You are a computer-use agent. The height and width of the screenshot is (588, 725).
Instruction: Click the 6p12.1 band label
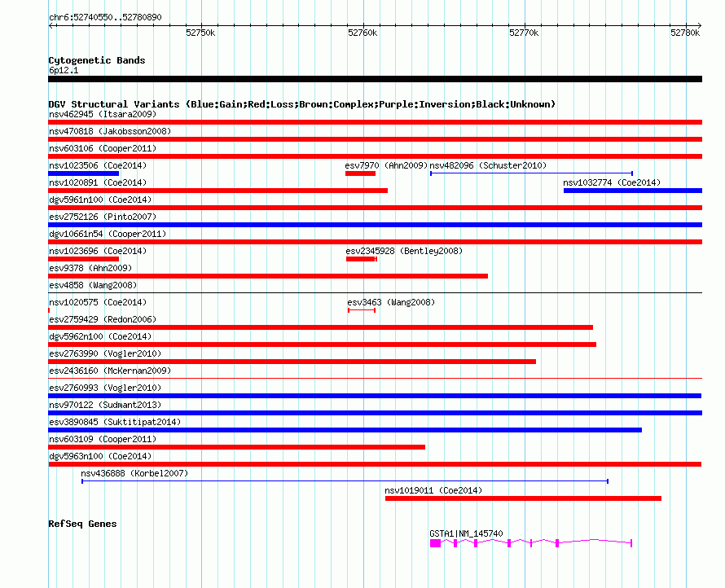64,70
